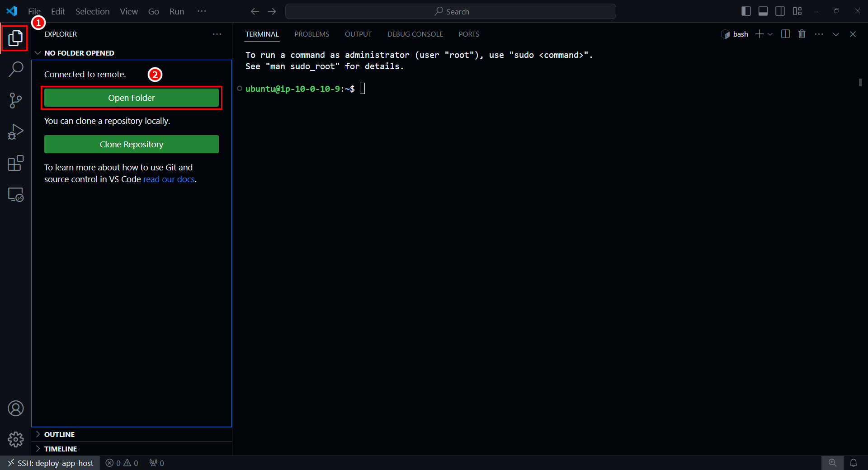Open the Customize Layout icon
The width and height of the screenshot is (868, 470).
pos(797,11)
